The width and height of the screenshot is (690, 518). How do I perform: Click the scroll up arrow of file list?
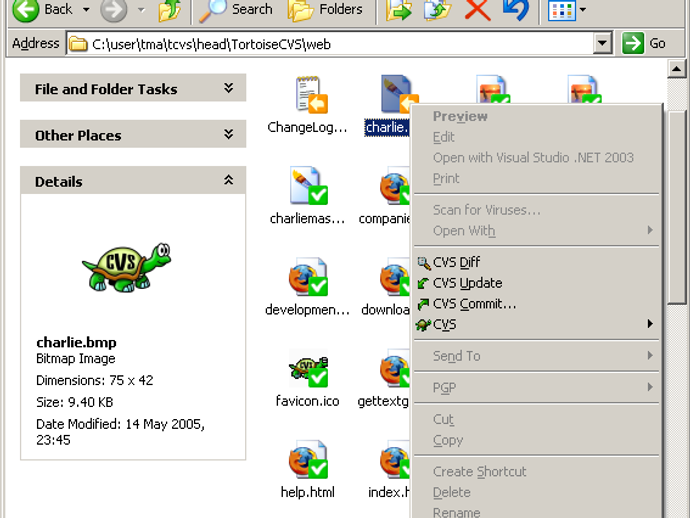677,69
